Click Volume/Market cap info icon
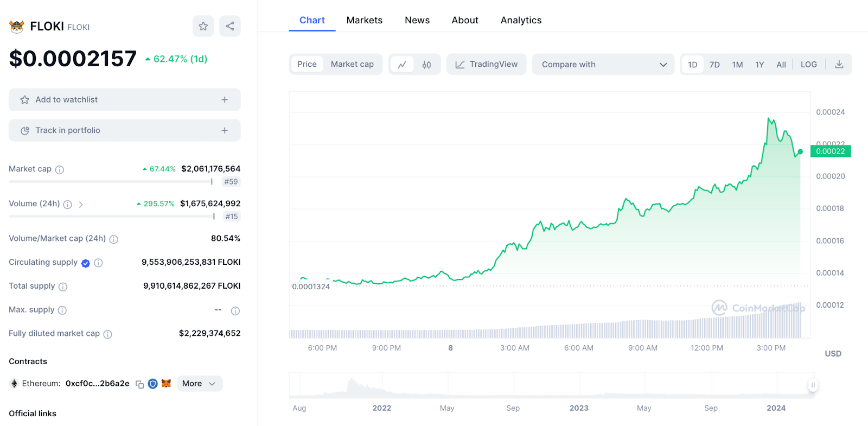 (114, 239)
